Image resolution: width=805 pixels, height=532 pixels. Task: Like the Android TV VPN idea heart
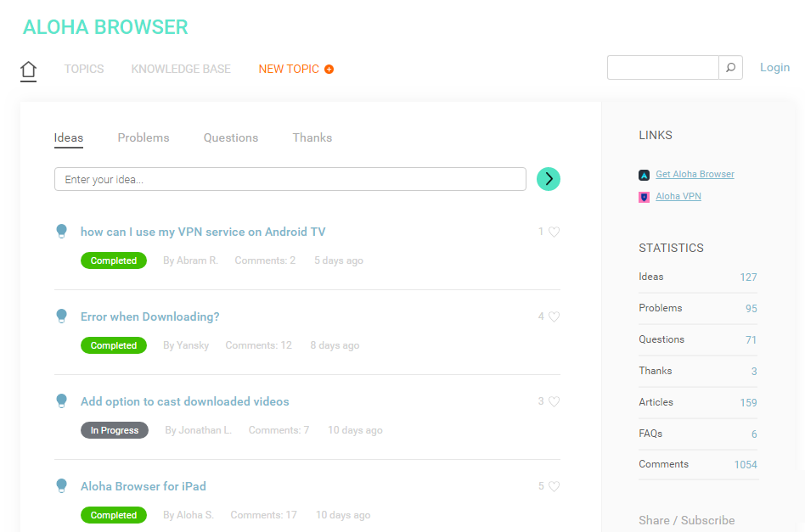click(x=554, y=232)
